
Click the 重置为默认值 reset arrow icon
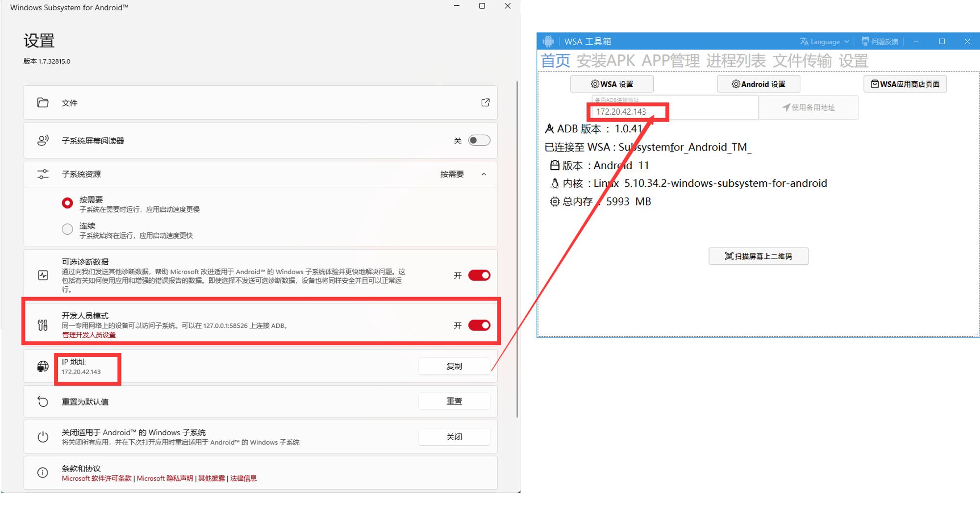43,401
